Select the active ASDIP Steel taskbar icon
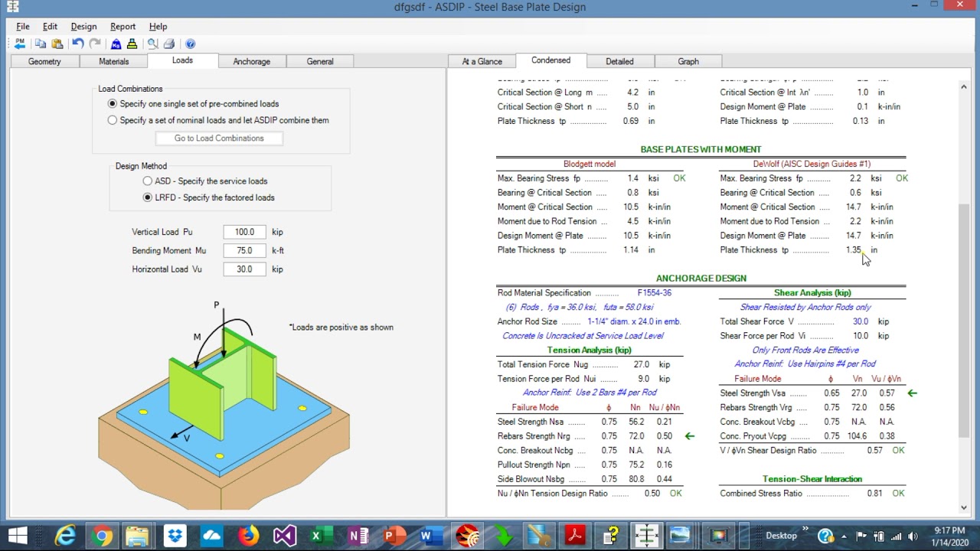Image resolution: width=980 pixels, height=551 pixels. point(648,536)
